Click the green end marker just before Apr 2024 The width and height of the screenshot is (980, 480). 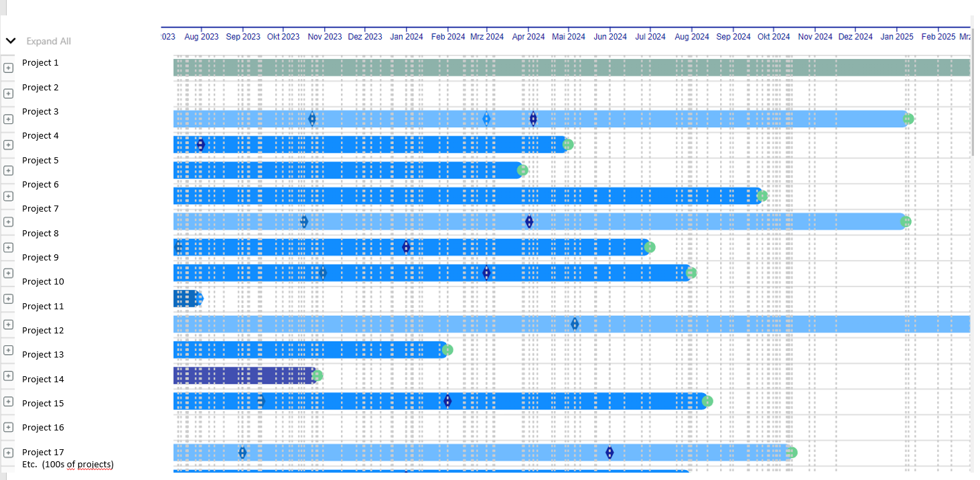pos(523,170)
